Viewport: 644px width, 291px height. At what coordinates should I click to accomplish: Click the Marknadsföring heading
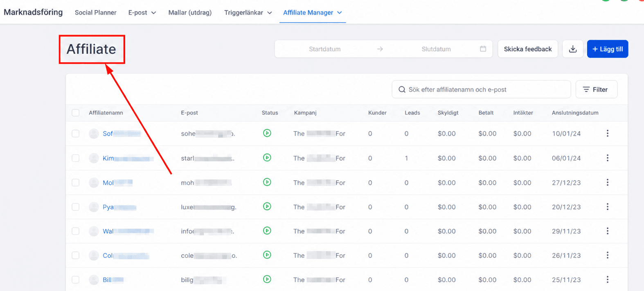pyautogui.click(x=33, y=12)
